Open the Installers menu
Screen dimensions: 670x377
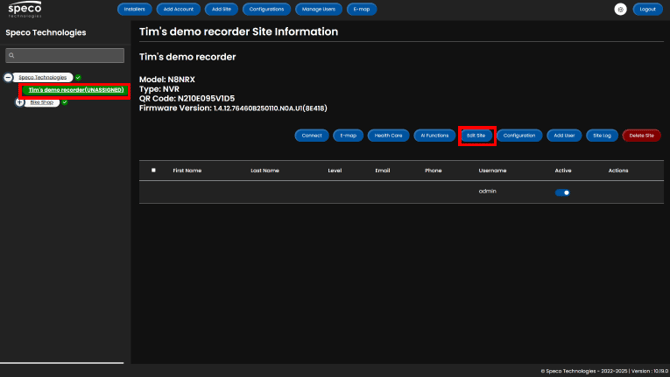[x=134, y=9]
